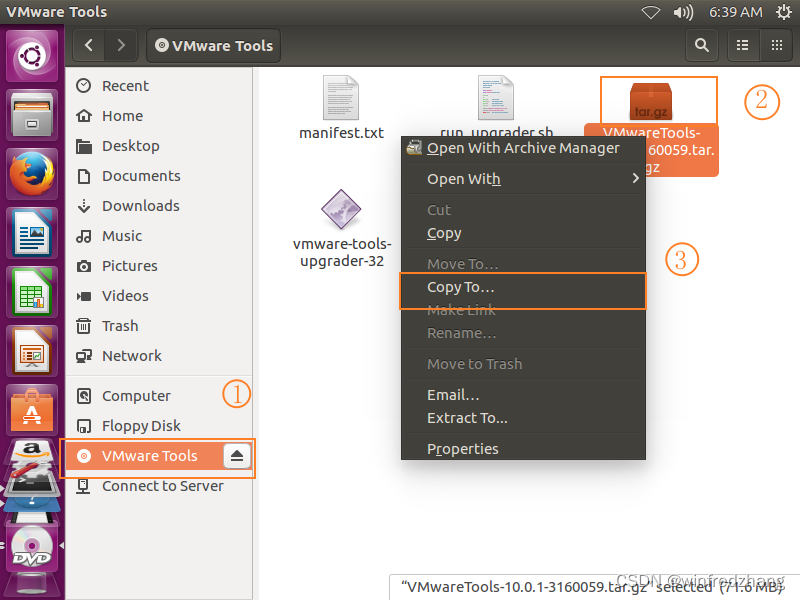
Task: Open Recent in the sidebar
Action: 159,86
